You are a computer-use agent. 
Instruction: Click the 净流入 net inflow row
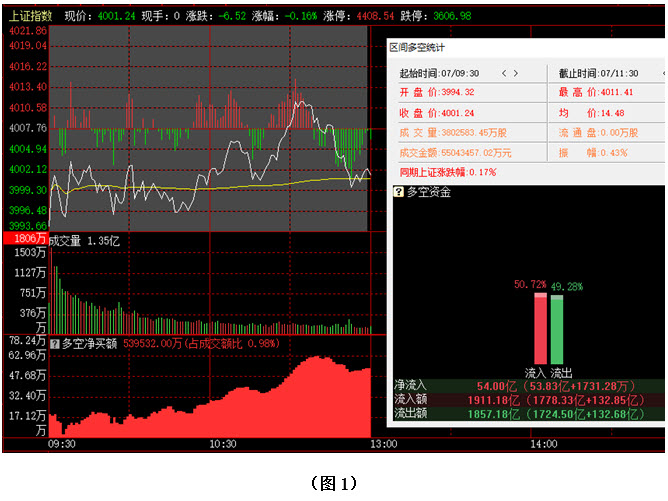[x=530, y=384]
